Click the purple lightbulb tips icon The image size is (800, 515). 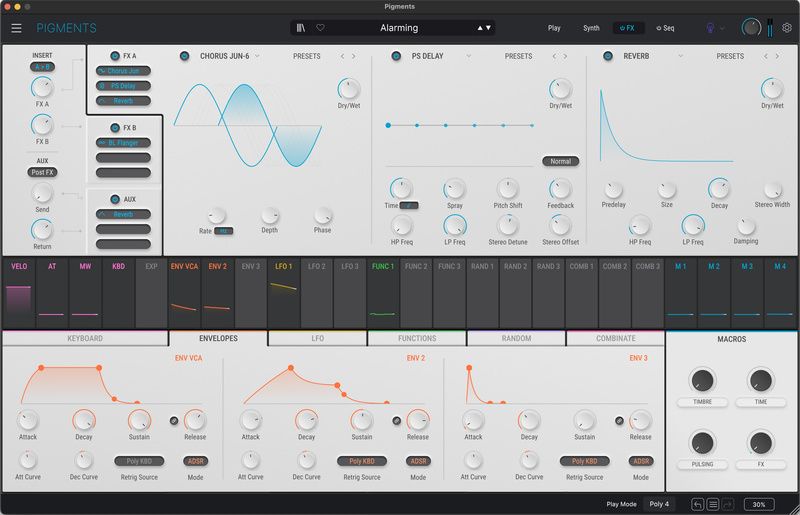click(710, 28)
